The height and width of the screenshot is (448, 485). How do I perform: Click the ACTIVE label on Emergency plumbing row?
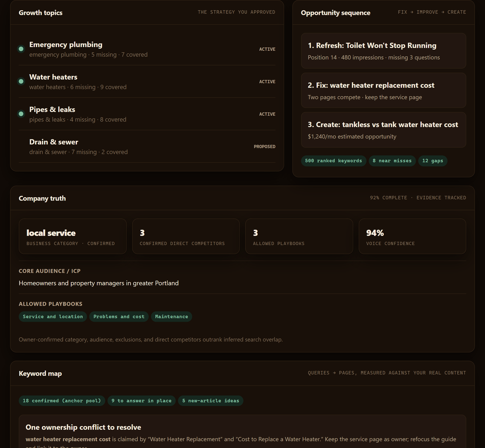point(267,49)
